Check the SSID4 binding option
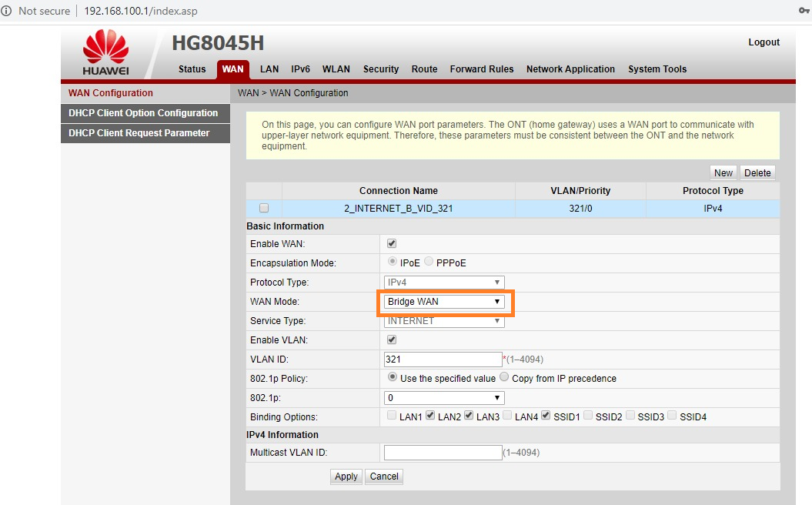The height and width of the screenshot is (505, 812). click(672, 416)
